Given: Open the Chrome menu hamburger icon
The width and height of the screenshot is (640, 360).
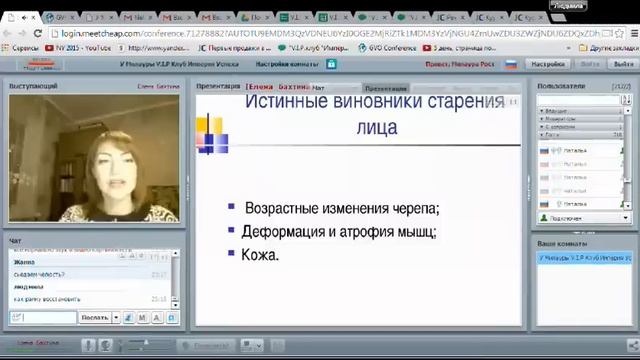Looking at the screenshot, I should 634,33.
